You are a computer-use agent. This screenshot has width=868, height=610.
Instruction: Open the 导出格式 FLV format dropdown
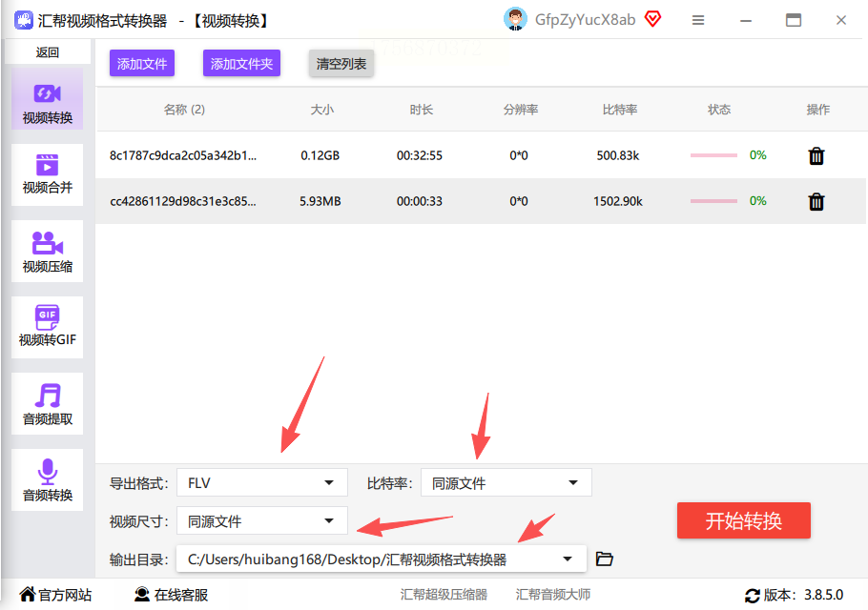pyautogui.click(x=262, y=483)
